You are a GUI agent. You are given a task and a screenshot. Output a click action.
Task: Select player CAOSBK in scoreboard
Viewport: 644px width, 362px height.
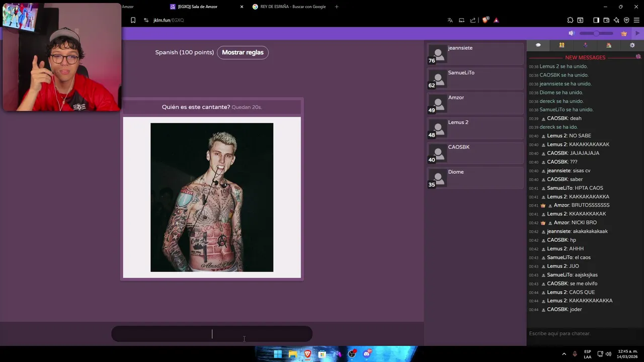(x=475, y=153)
